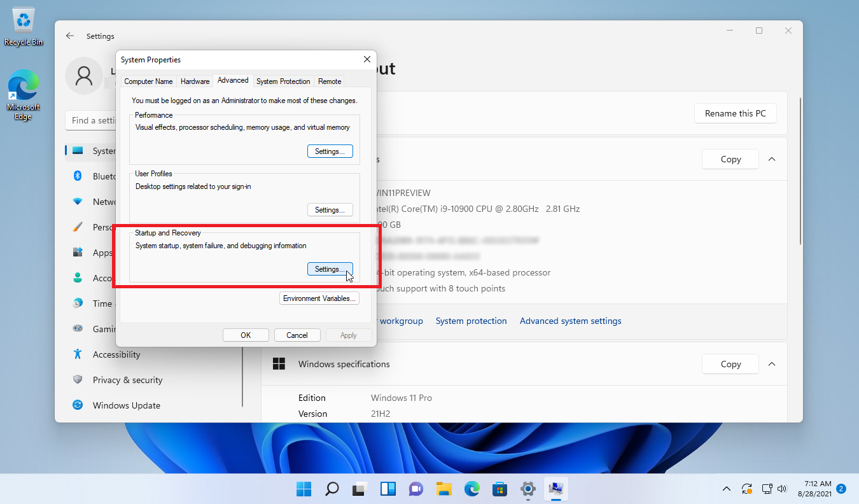This screenshot has height=504, width=859.
Task: Open Bluetooth settings via its sidebar icon
Action: click(78, 176)
